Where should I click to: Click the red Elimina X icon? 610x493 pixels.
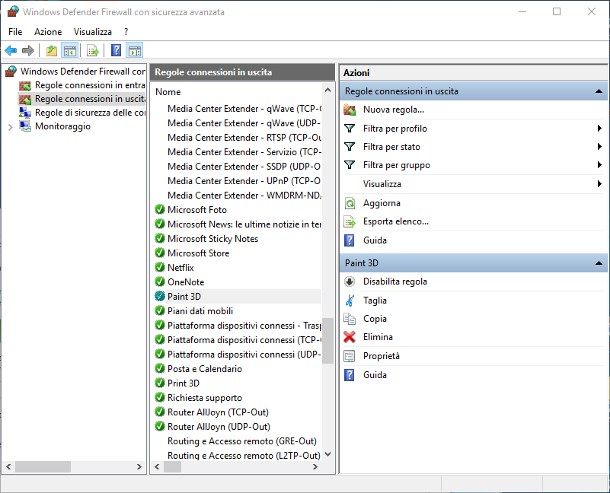point(350,337)
